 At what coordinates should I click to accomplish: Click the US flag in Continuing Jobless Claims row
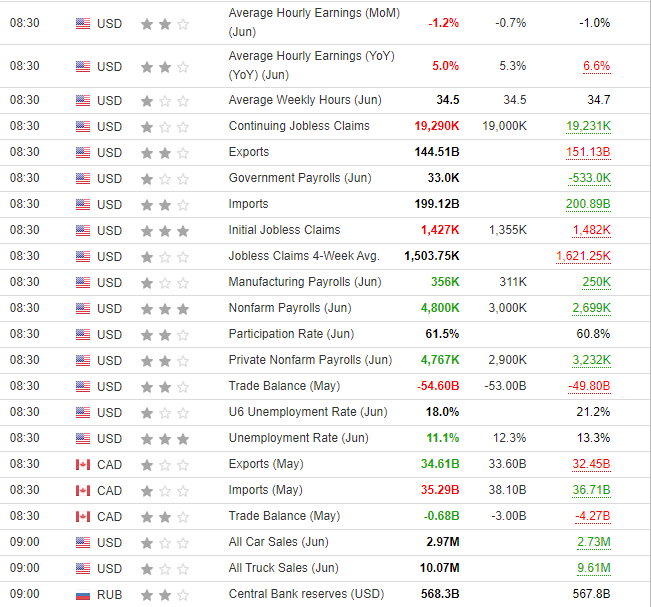pyautogui.click(x=83, y=126)
